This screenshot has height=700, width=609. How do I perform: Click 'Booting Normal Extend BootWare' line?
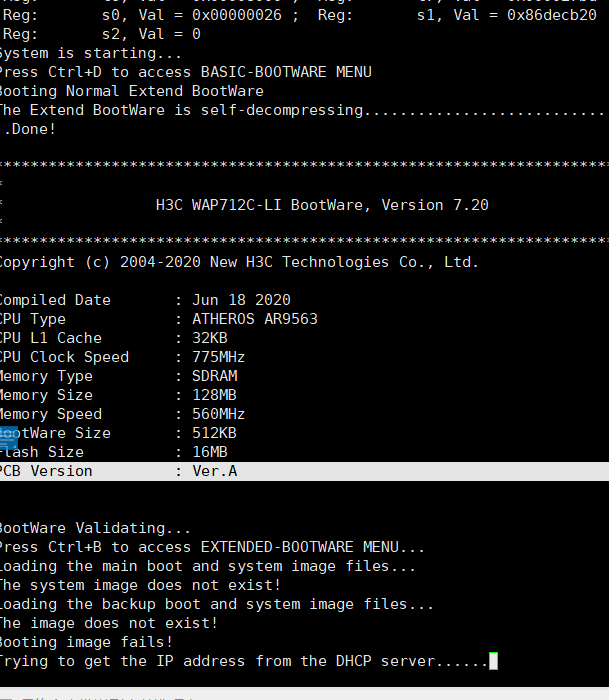132,92
